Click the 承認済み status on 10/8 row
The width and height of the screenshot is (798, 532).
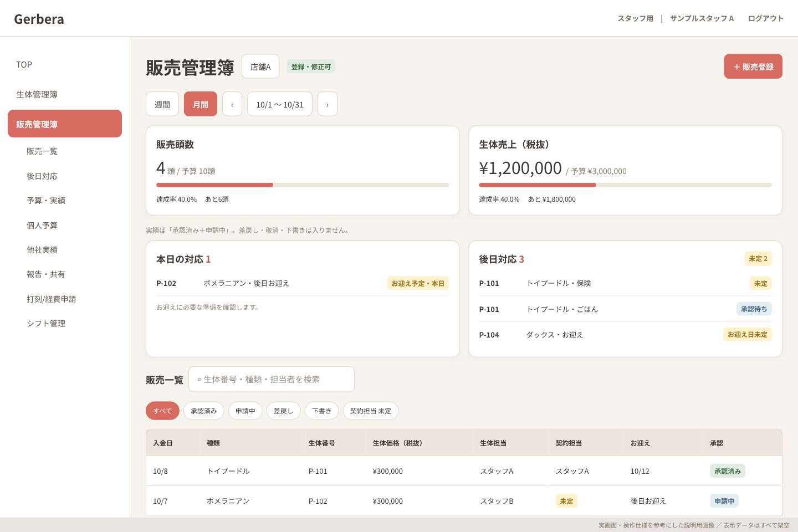click(728, 471)
